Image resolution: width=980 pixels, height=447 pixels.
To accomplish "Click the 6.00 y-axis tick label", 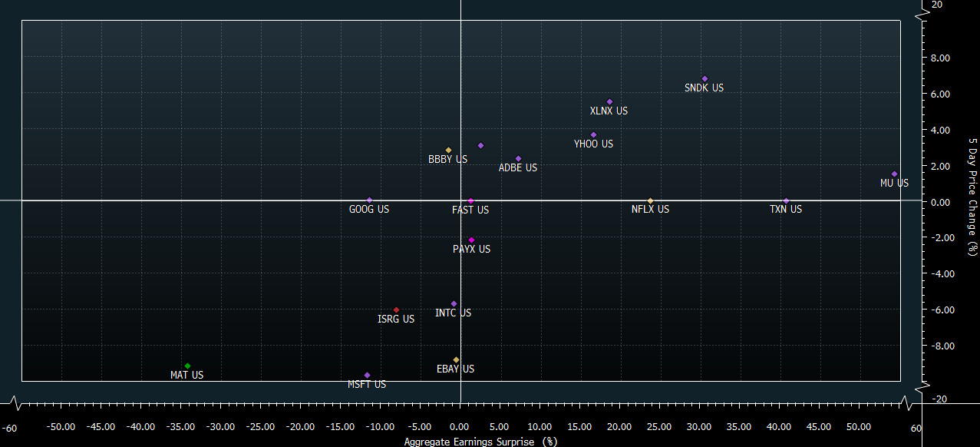I will click(x=940, y=94).
